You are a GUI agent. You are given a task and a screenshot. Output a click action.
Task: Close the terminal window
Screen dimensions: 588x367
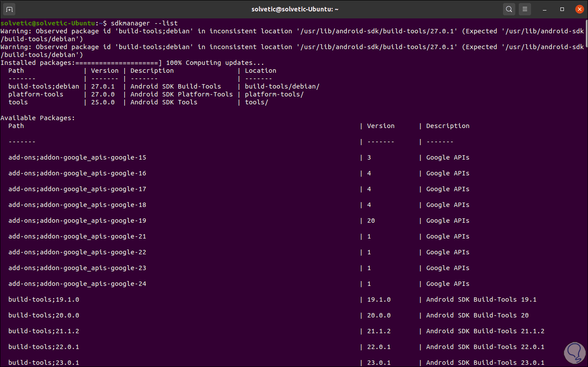tap(580, 9)
